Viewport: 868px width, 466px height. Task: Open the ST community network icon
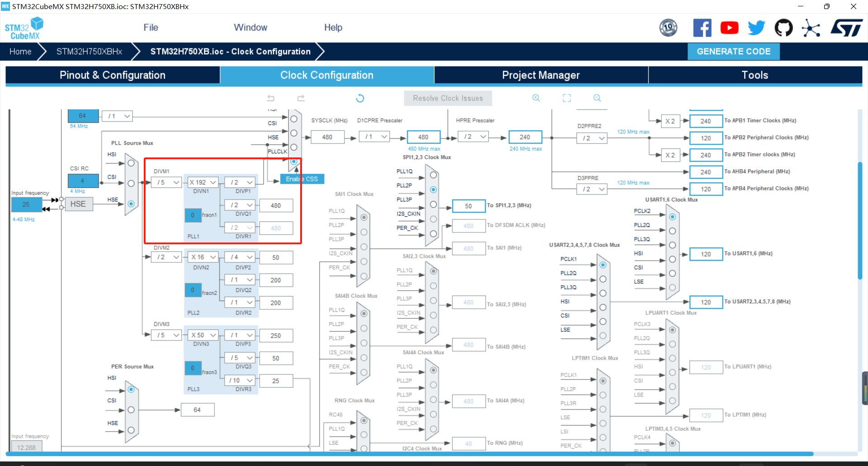tap(811, 28)
